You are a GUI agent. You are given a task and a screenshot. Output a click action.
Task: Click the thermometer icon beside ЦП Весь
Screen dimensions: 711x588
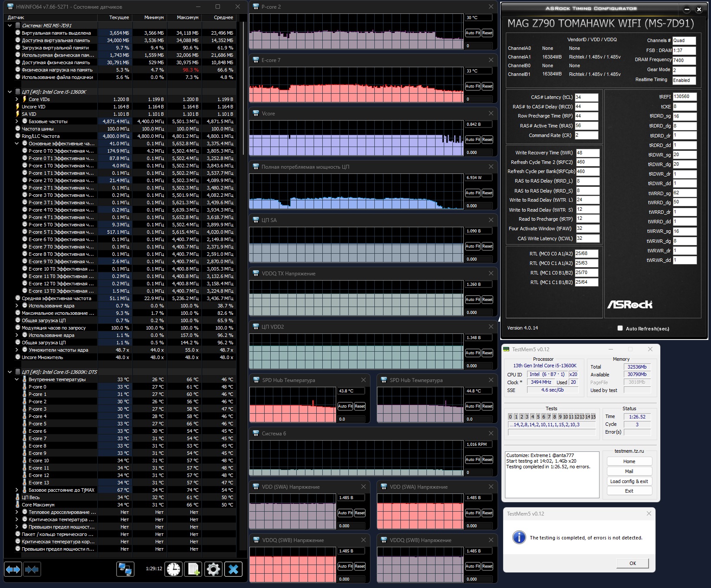[18, 497]
